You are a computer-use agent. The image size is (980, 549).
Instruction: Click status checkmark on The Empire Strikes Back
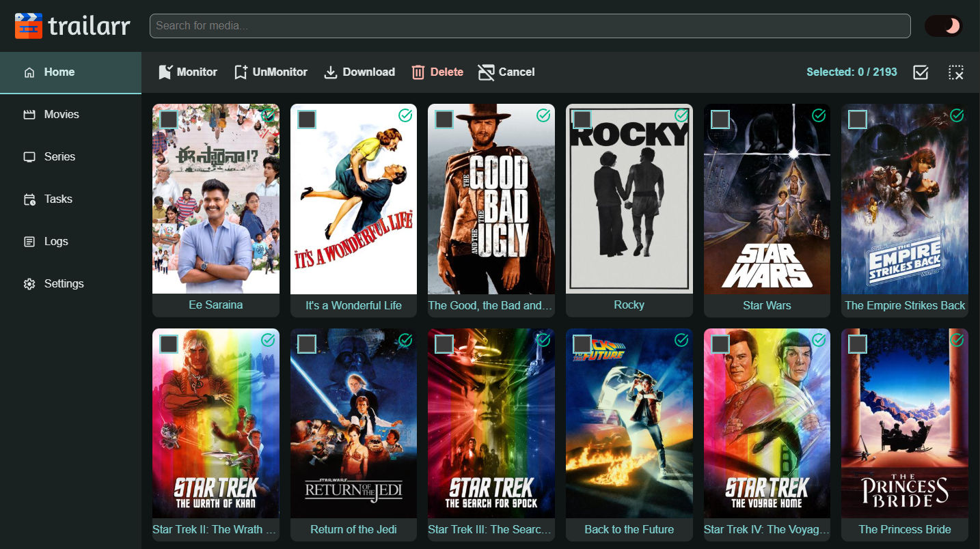coord(957,115)
